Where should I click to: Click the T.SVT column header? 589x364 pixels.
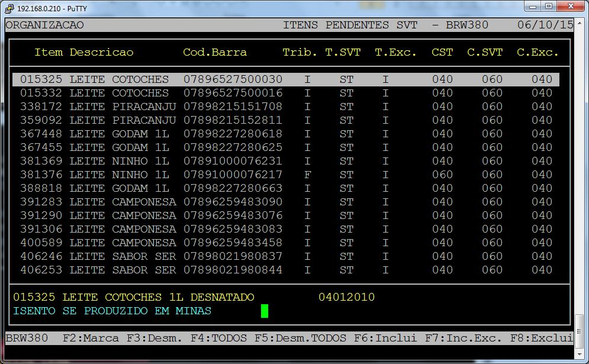343,52
